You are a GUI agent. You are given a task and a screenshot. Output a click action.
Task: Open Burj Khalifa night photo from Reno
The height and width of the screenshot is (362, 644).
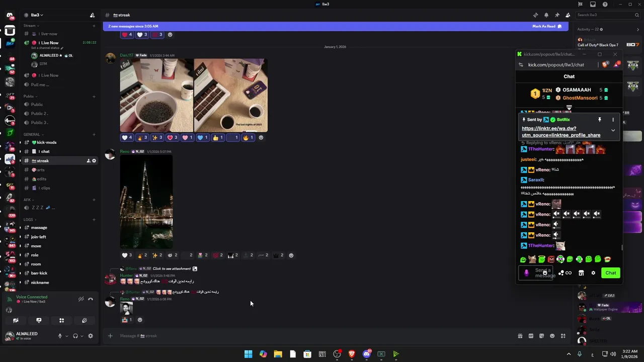(146, 202)
